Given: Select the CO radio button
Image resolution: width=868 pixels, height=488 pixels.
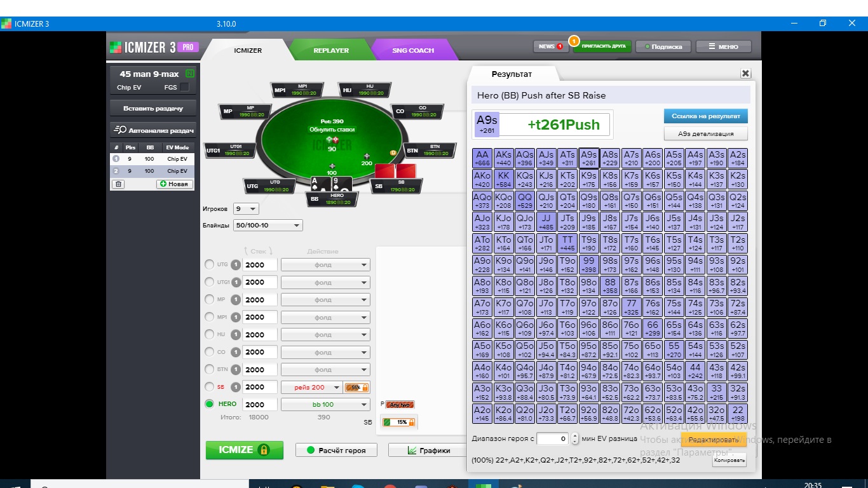Looking at the screenshot, I should point(210,352).
